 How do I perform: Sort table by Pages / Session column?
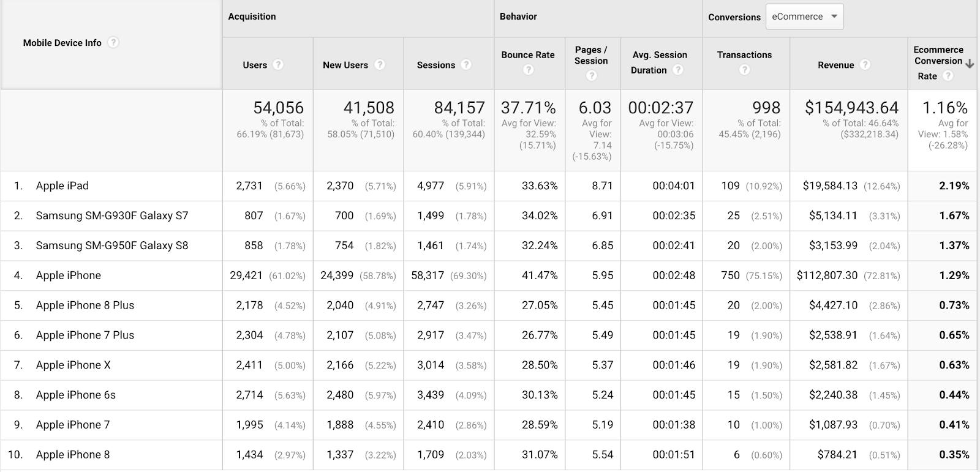(x=591, y=55)
